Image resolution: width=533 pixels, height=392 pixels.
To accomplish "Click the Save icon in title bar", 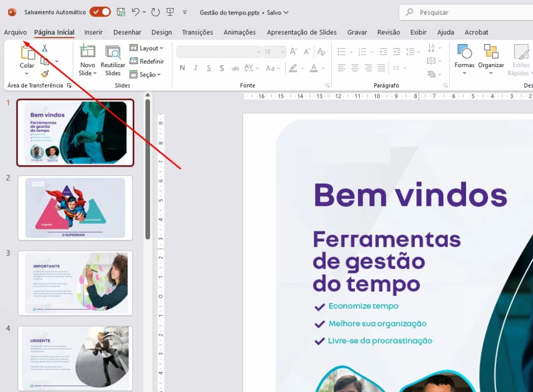I will click(121, 12).
